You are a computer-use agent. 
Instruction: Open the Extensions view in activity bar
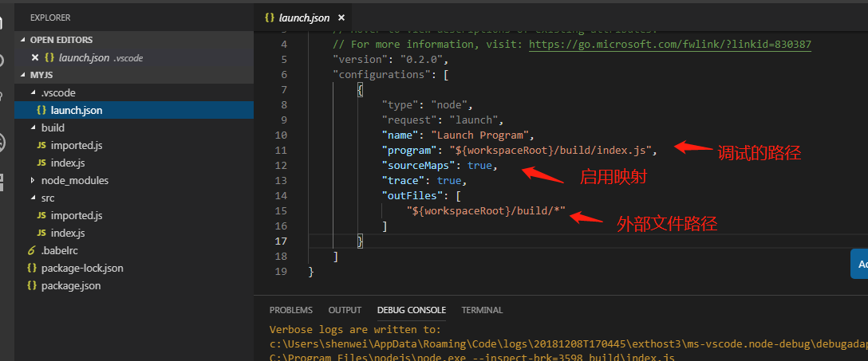coord(2,182)
